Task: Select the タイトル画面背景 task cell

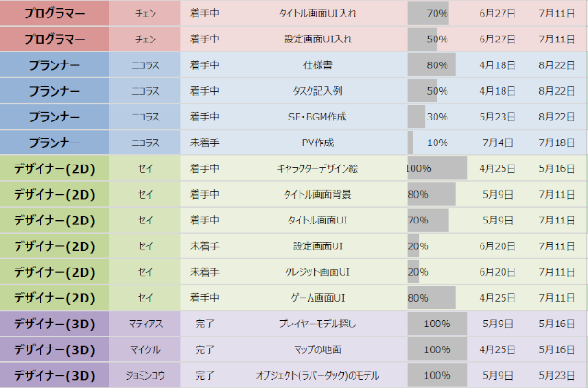Action: [x=316, y=194]
